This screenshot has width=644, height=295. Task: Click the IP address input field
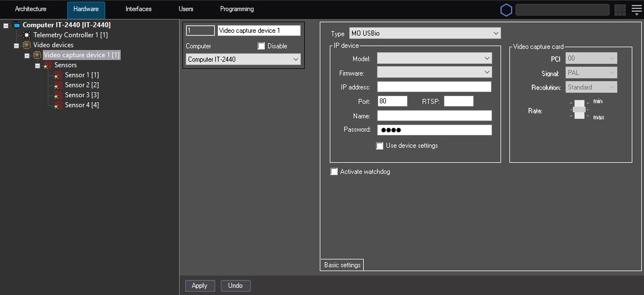pos(434,87)
